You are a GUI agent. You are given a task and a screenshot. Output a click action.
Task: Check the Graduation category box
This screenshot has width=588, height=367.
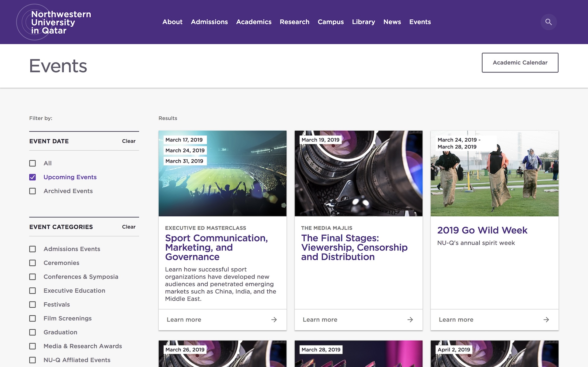point(32,332)
